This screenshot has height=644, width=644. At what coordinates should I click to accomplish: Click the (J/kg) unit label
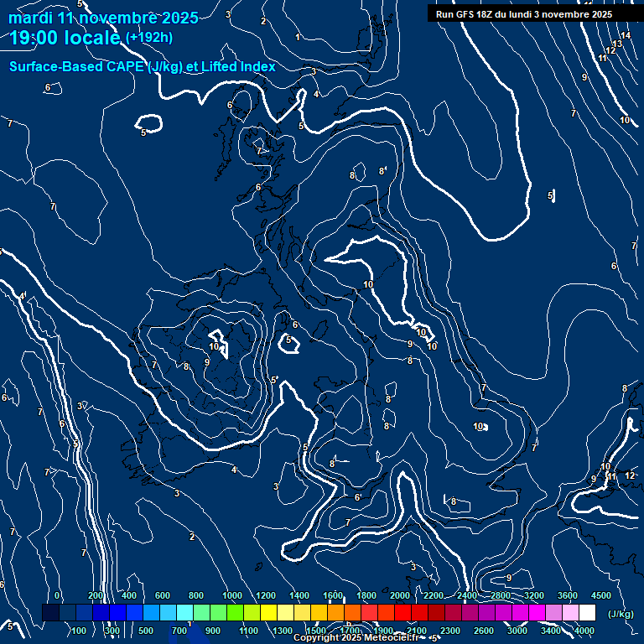[620, 614]
